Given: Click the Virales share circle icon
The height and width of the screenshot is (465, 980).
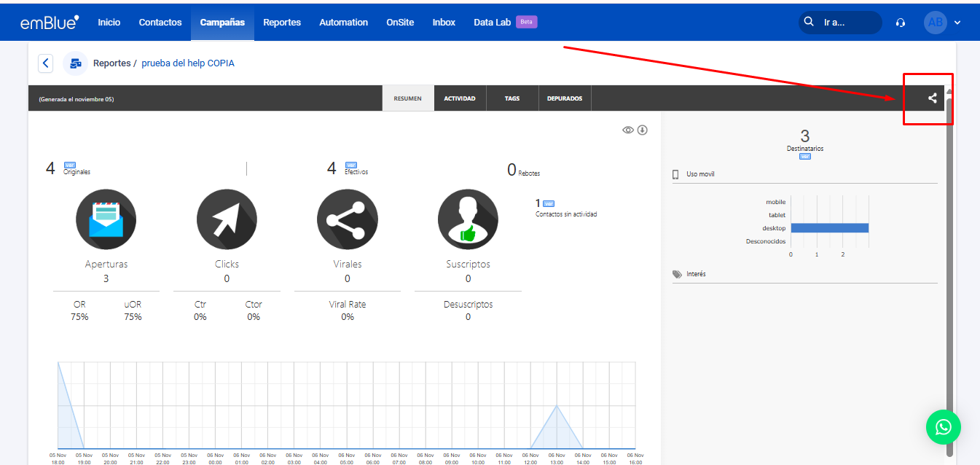Looking at the screenshot, I should click(347, 219).
